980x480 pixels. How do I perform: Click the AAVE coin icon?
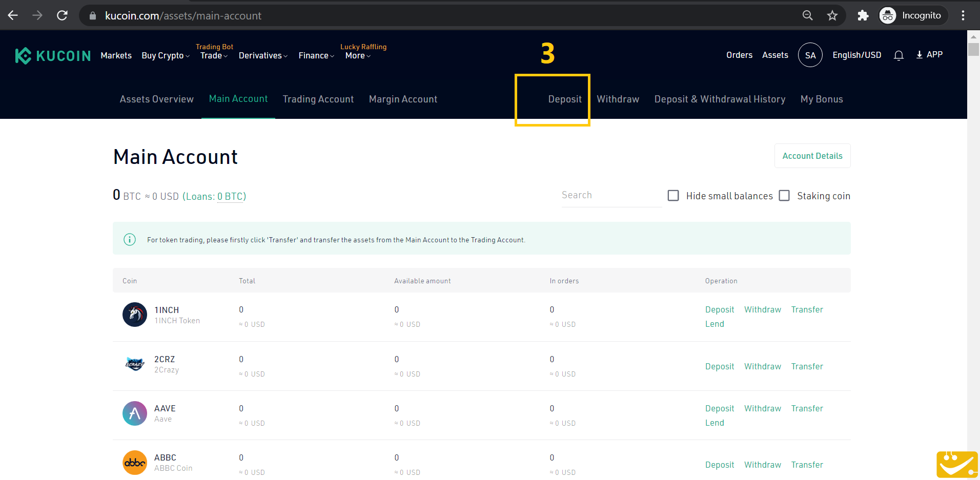pyautogui.click(x=135, y=413)
